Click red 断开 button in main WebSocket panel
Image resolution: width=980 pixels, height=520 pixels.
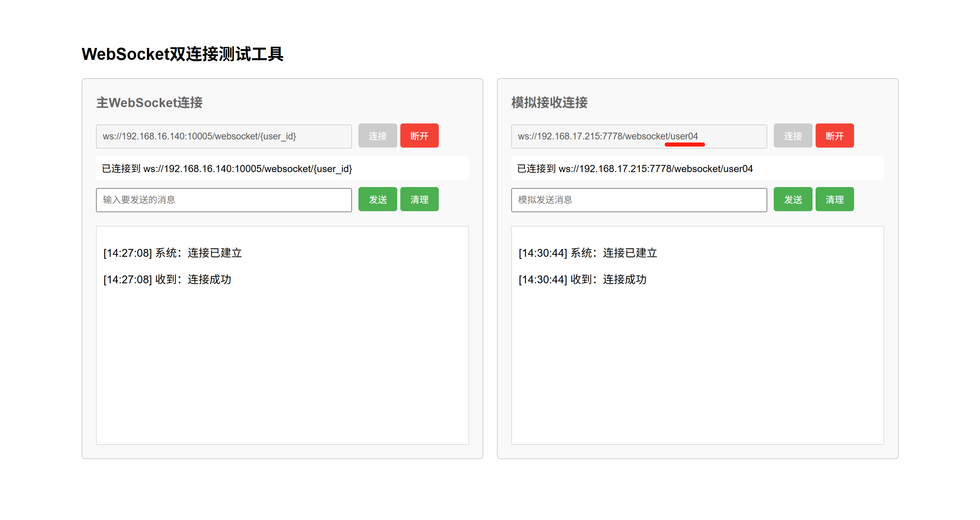419,136
